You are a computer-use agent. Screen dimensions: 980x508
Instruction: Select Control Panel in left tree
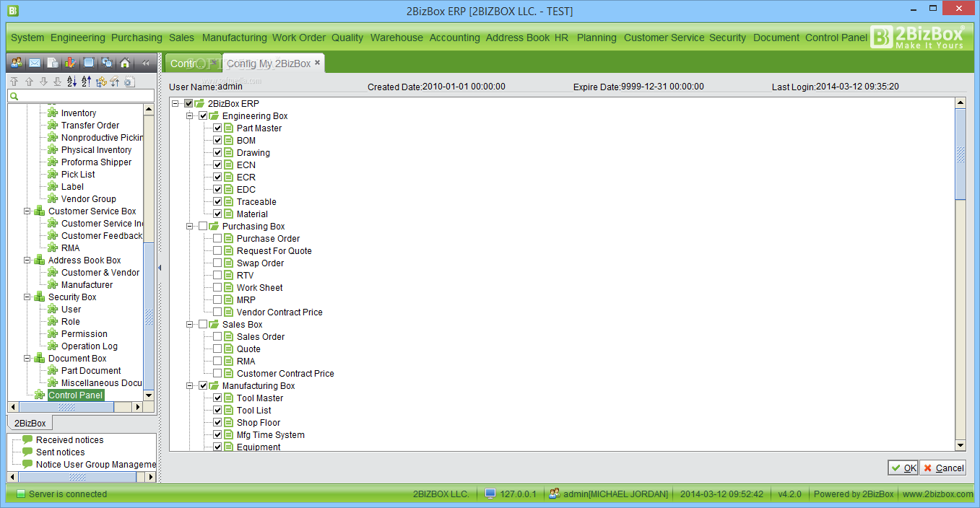[76, 395]
